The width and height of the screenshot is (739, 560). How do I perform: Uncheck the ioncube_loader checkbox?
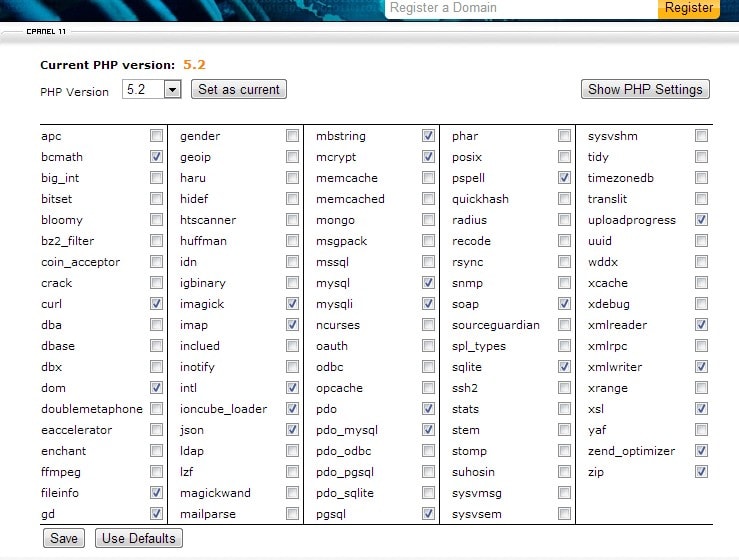292,409
